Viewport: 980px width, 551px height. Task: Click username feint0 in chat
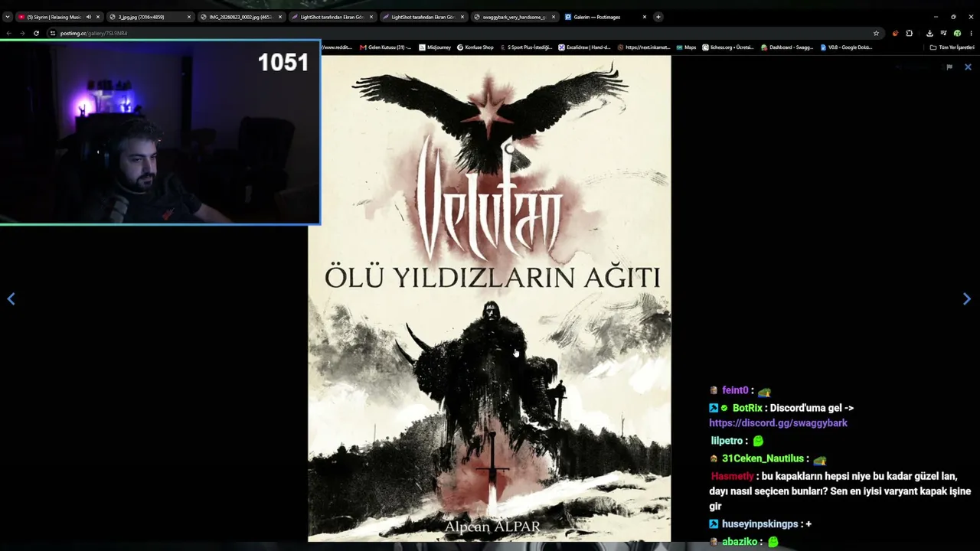click(x=736, y=390)
